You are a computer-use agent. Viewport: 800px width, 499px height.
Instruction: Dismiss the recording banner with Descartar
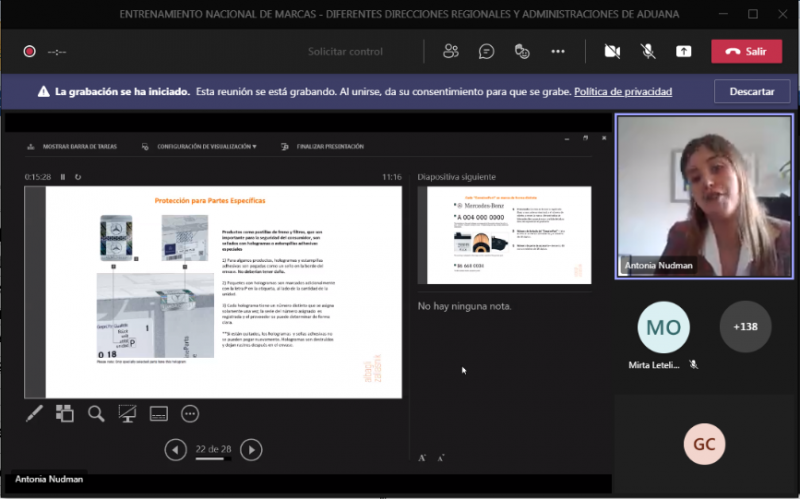tap(752, 91)
